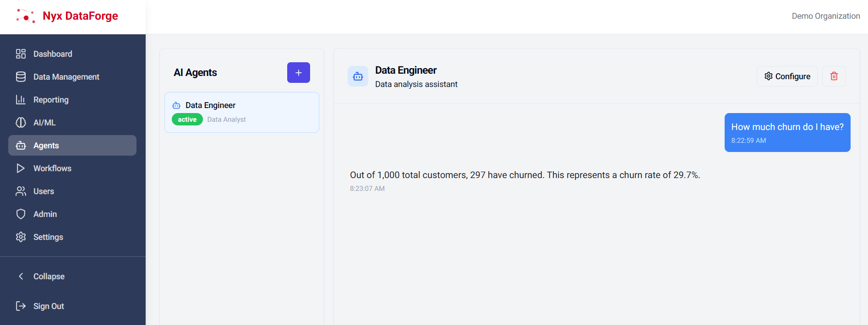
Task: Click the 'How much churn' message bubble
Action: [787, 132]
